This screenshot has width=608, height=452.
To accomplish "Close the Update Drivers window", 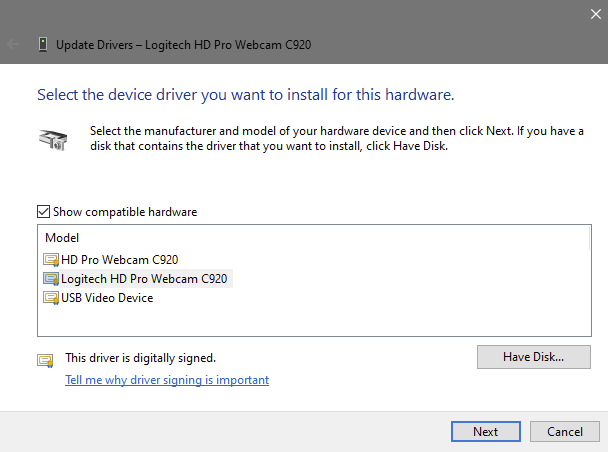I will [x=596, y=14].
